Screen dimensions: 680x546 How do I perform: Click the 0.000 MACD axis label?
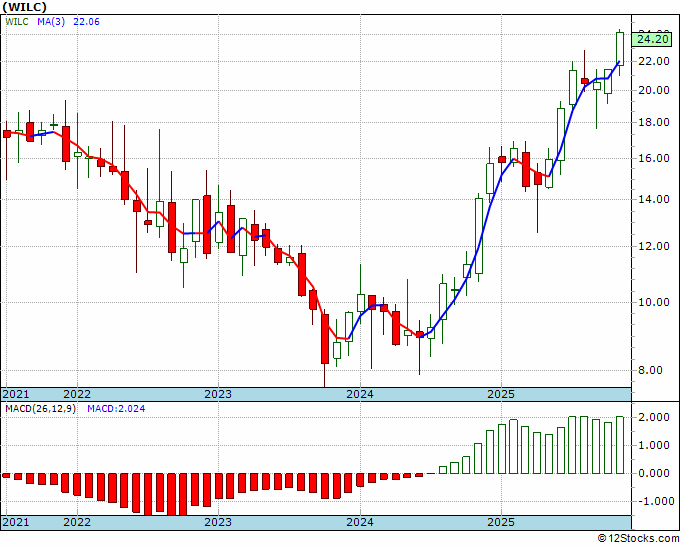(654, 473)
